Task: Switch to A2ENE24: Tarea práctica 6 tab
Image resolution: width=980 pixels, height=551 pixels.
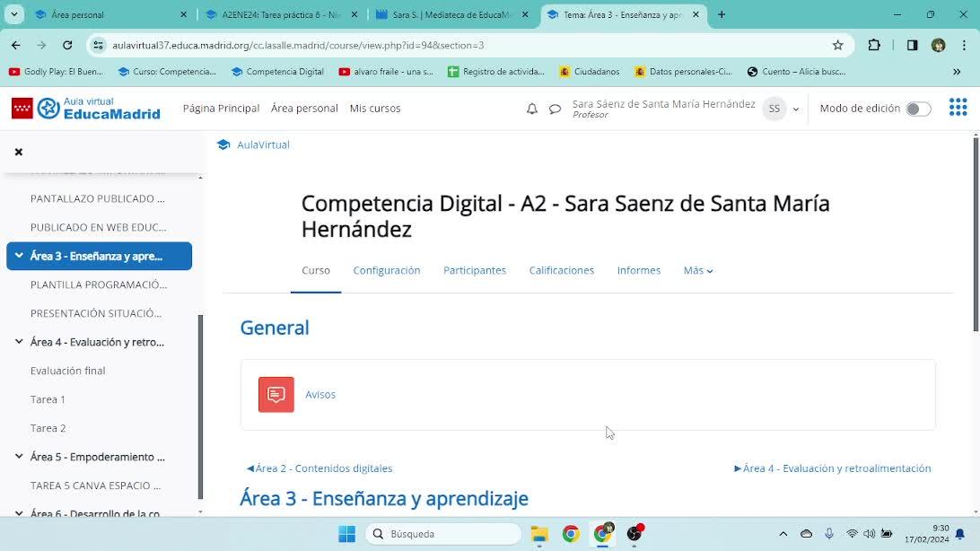Action: click(281, 14)
